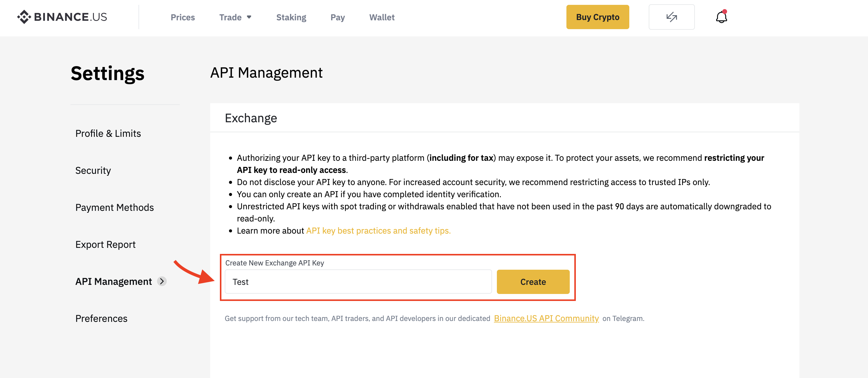
Task: Expand the Trade dropdown arrow
Action: (x=249, y=17)
